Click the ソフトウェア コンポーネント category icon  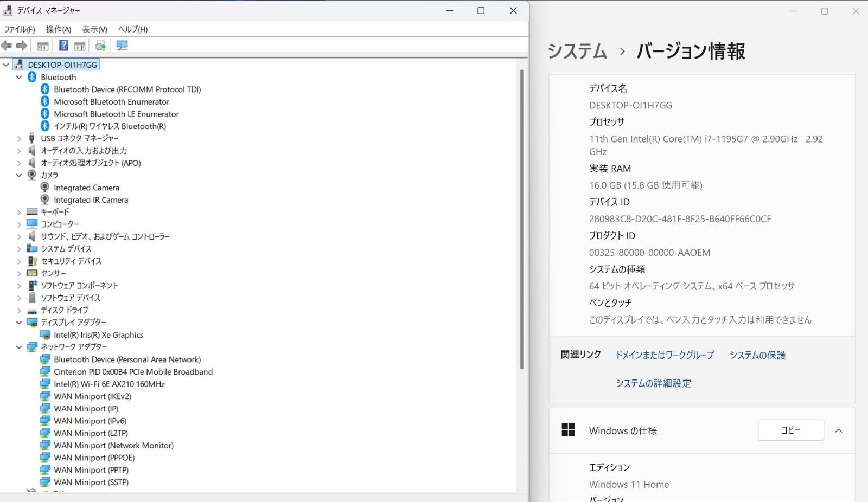point(32,285)
